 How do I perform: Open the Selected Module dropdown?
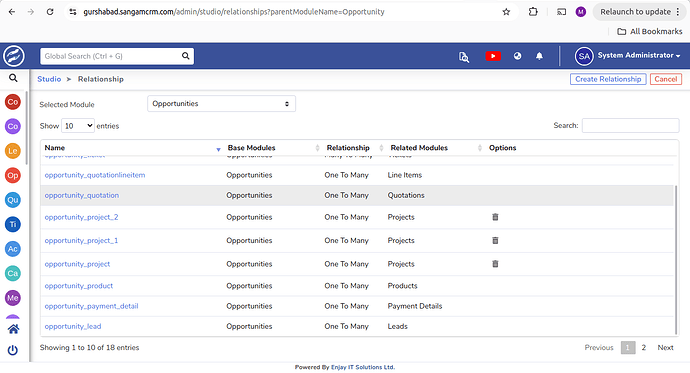[221, 104]
